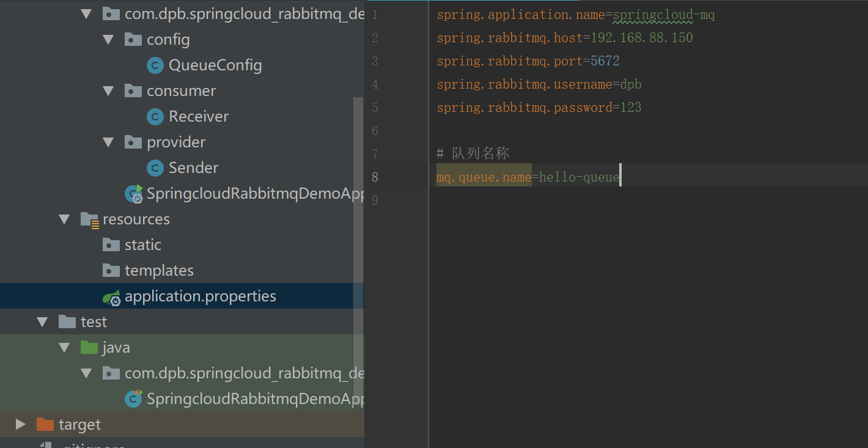Viewport: 868px width, 448px height.
Task: Collapse the green java test folder
Action: (x=65, y=348)
